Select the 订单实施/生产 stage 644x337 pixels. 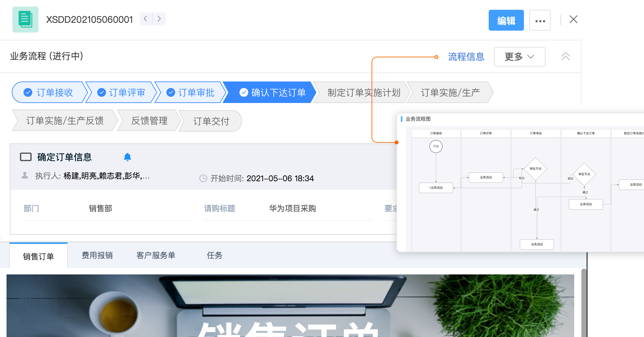coord(450,93)
